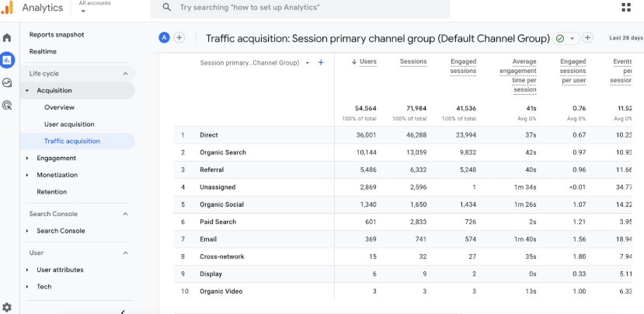The height and width of the screenshot is (314, 644).
Task: Add a secondary dimension with blue plus
Action: (321, 63)
